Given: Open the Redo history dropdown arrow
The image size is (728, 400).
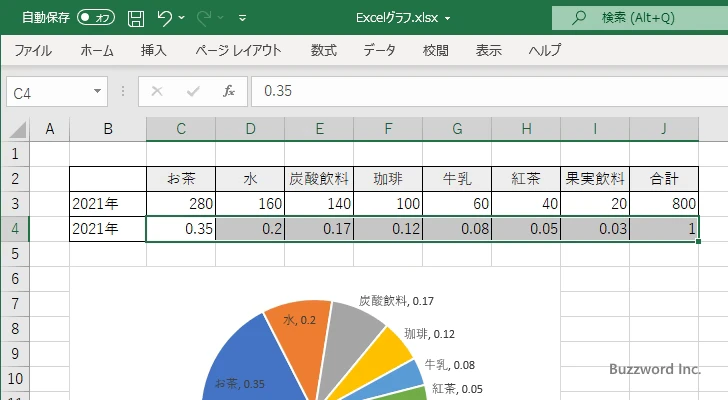Looking at the screenshot, I should pyautogui.click(x=221, y=18).
